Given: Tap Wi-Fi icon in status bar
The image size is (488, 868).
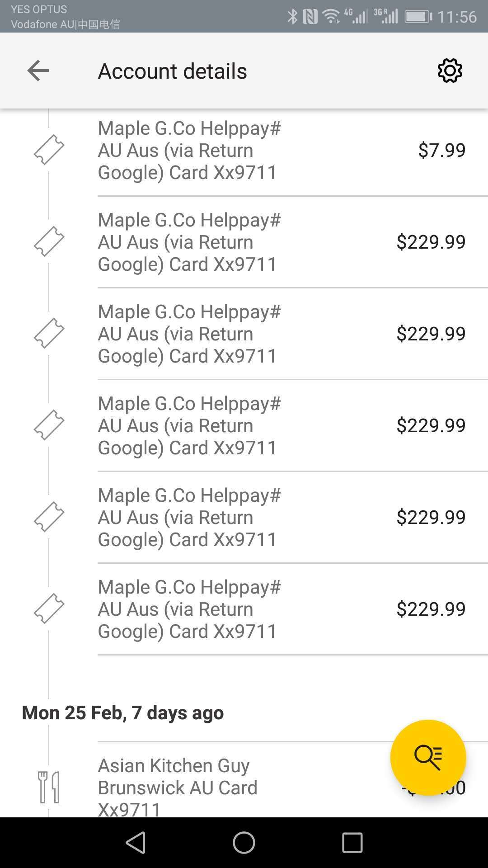Looking at the screenshot, I should coord(331,17).
